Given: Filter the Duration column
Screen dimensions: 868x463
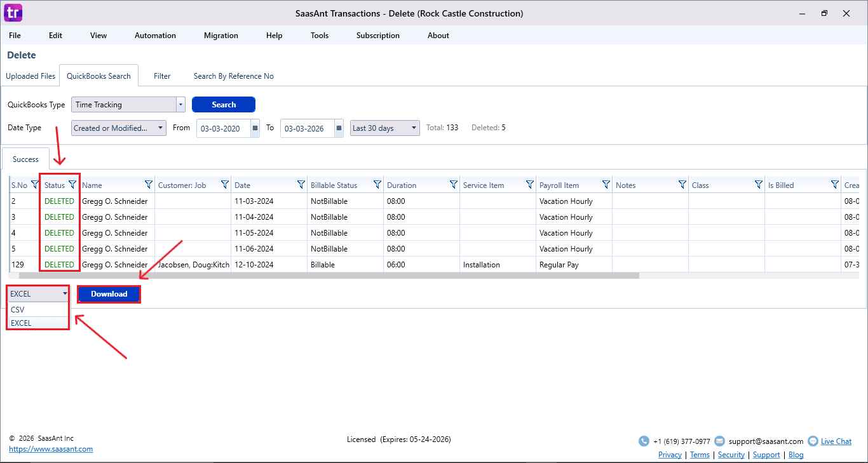Looking at the screenshot, I should [x=454, y=185].
